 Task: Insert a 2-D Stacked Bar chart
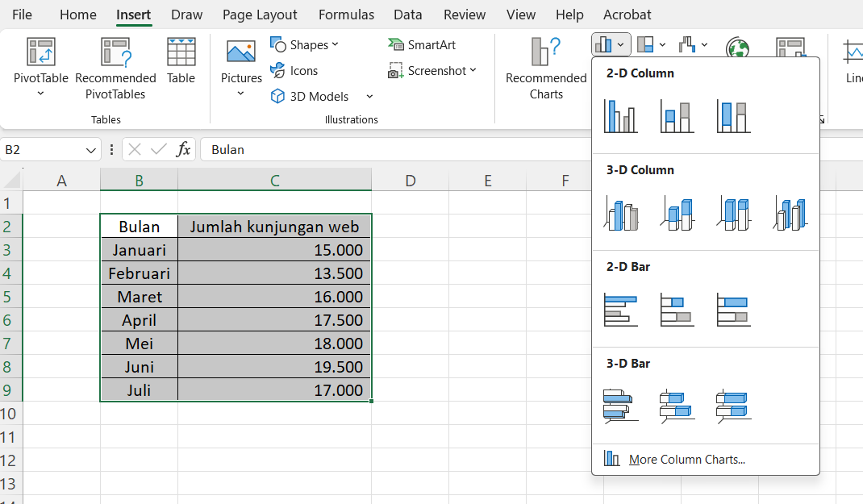(x=677, y=310)
